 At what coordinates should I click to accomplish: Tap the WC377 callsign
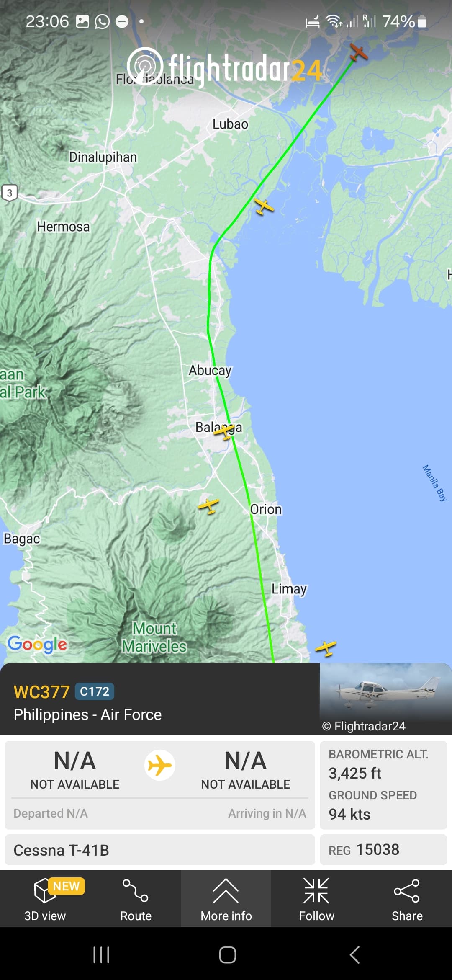pos(41,692)
